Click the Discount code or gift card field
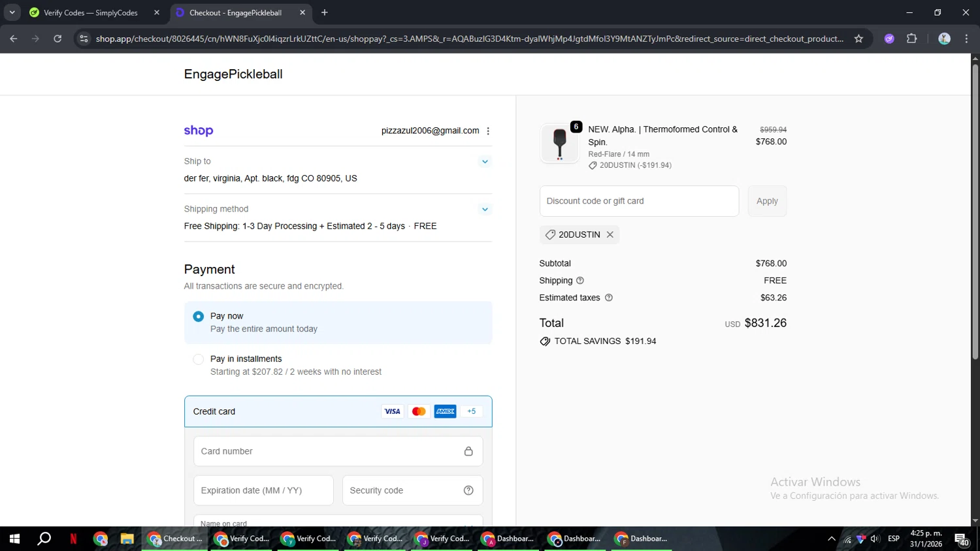 [639, 201]
